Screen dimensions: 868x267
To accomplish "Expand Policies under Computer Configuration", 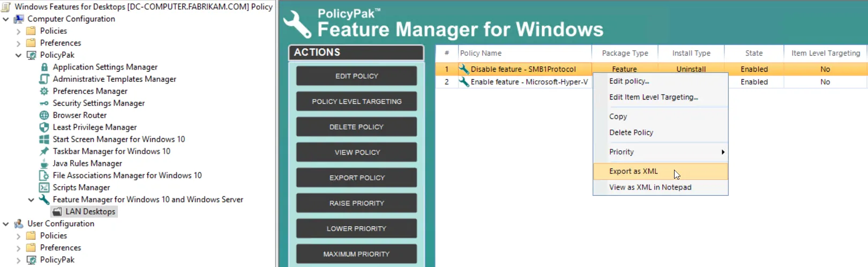I will (19, 31).
